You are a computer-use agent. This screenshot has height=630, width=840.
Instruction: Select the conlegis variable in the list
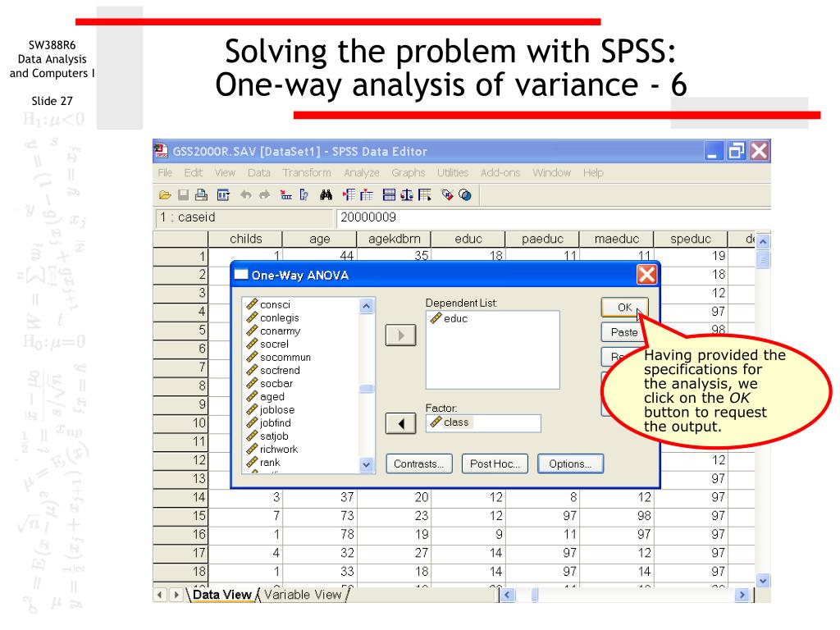(x=272, y=317)
